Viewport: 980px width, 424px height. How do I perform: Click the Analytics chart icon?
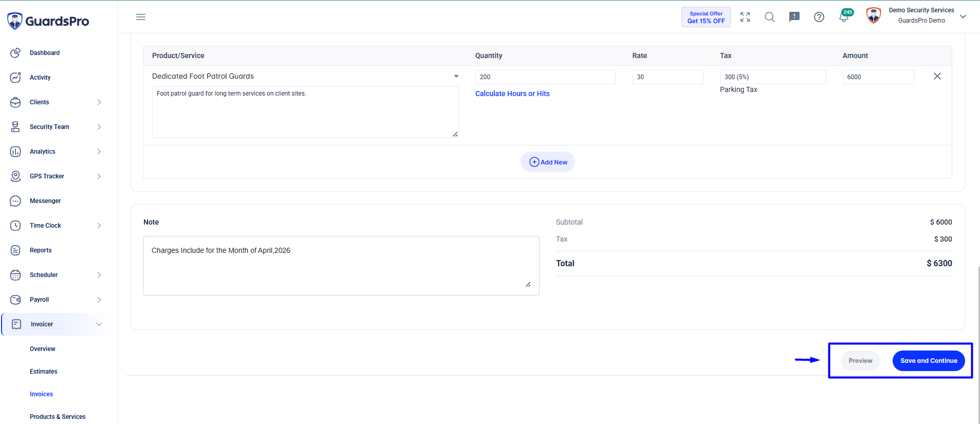15,152
